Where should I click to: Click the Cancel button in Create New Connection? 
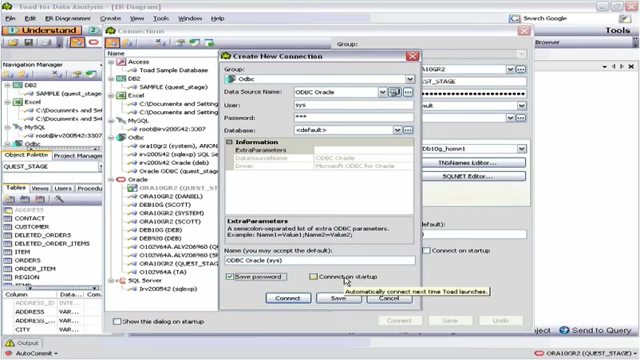[x=389, y=298]
